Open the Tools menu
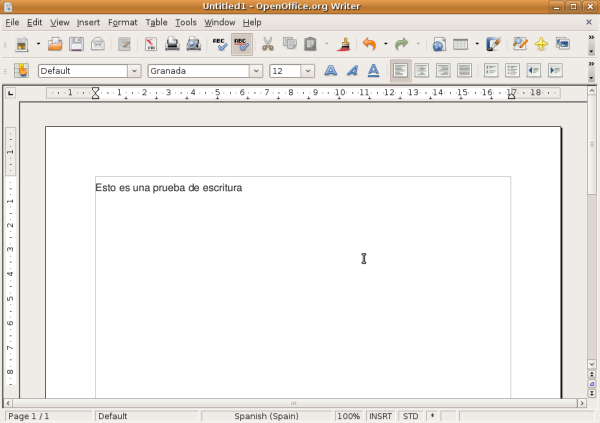Image resolution: width=600 pixels, height=423 pixels. click(186, 22)
